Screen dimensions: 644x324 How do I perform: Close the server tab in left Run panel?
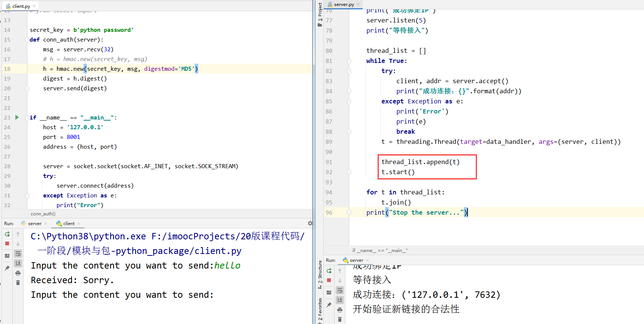coord(46,224)
